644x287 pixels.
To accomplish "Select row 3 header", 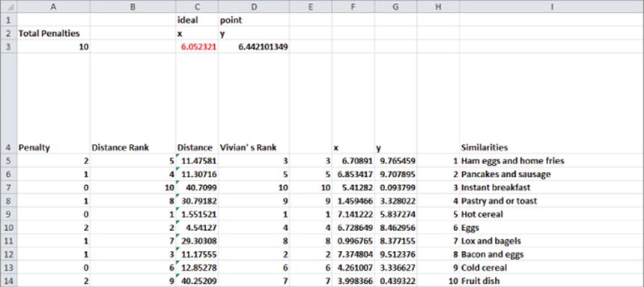I will (9, 47).
